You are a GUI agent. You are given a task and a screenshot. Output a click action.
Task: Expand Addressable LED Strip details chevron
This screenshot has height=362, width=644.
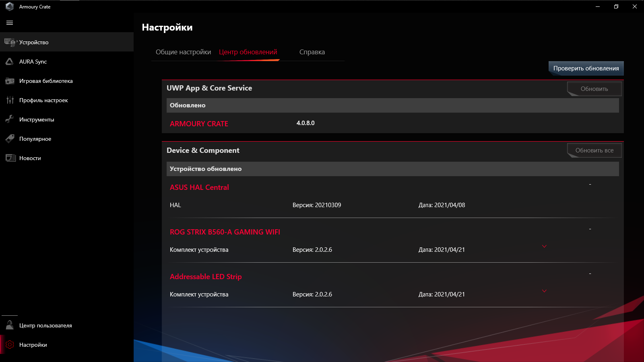(x=544, y=291)
